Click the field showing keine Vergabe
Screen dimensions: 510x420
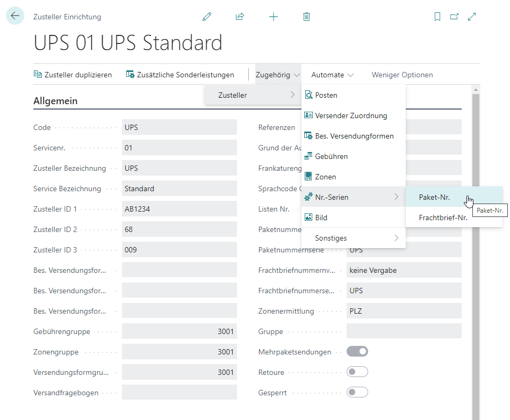[x=404, y=270]
